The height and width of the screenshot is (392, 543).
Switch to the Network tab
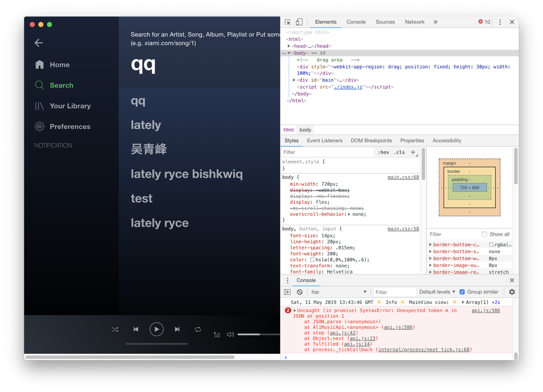click(x=414, y=22)
